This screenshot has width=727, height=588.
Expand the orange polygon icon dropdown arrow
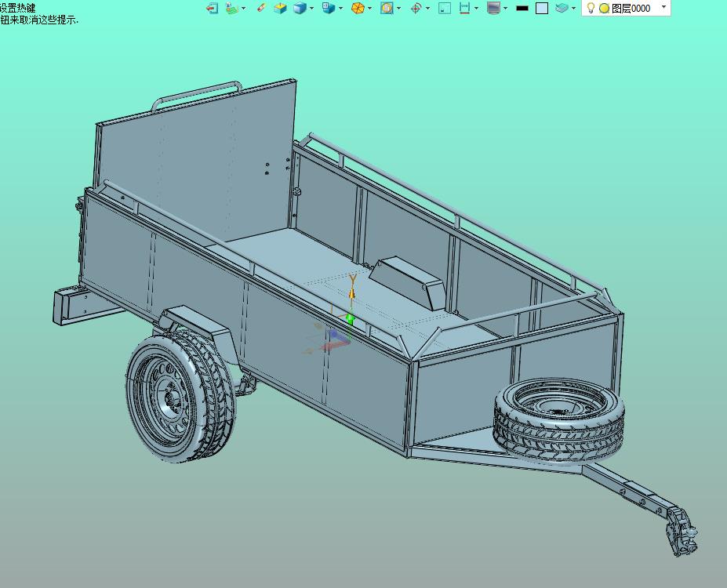point(369,8)
